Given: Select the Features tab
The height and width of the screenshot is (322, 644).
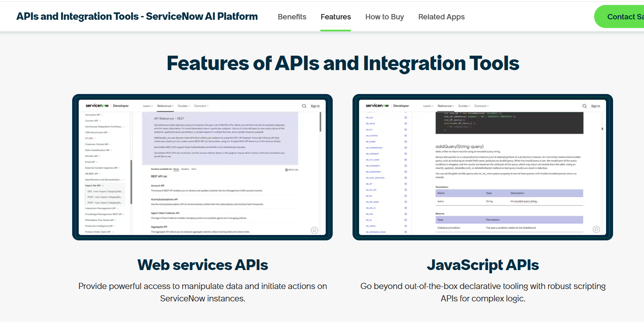Looking at the screenshot, I should 336,17.
